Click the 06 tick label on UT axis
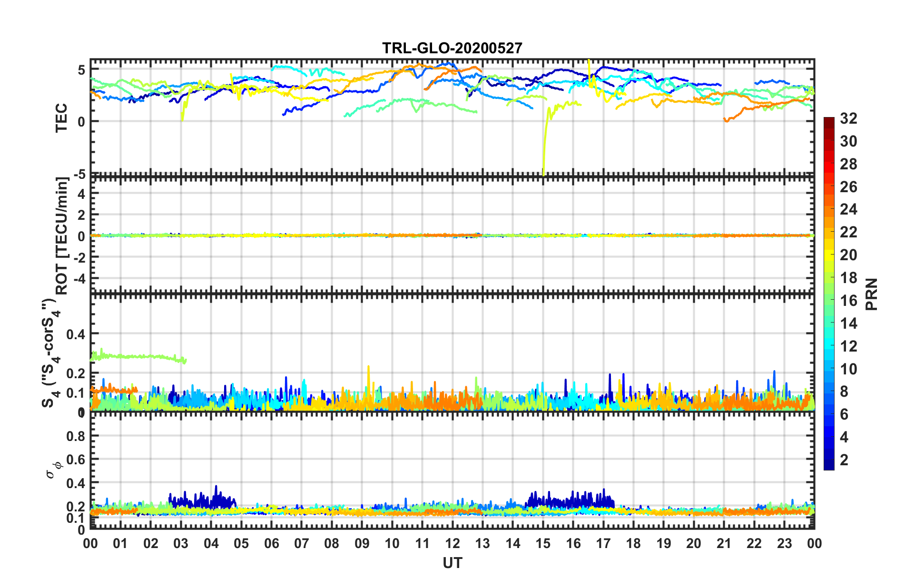This screenshot has width=905, height=588. click(x=271, y=543)
